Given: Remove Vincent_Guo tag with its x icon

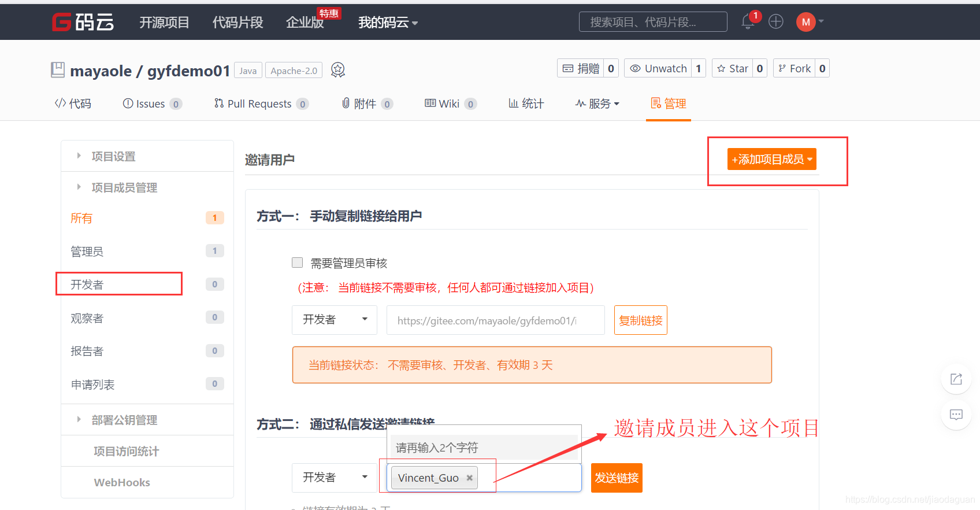Looking at the screenshot, I should (x=470, y=478).
